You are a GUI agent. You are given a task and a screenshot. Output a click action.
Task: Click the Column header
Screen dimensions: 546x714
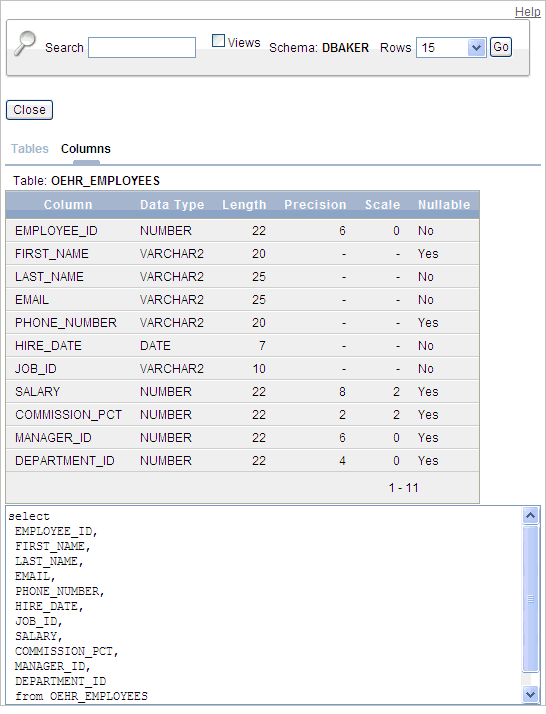[68, 205]
